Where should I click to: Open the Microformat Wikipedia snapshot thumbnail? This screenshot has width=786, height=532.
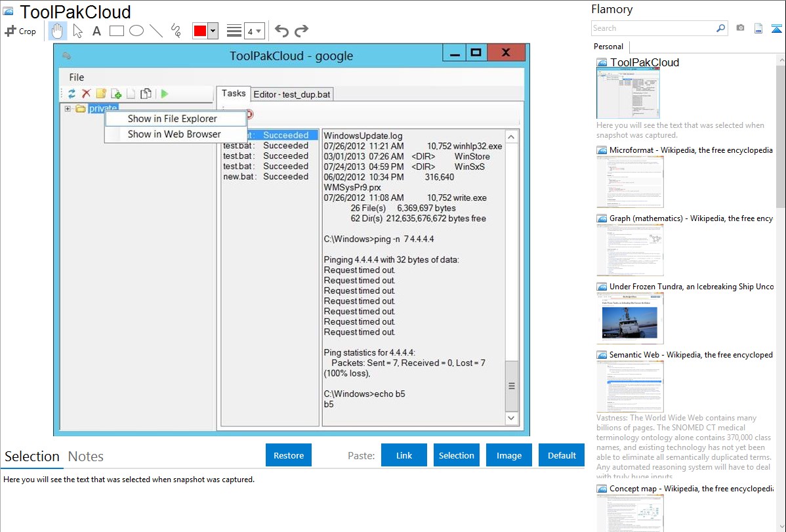(x=630, y=182)
